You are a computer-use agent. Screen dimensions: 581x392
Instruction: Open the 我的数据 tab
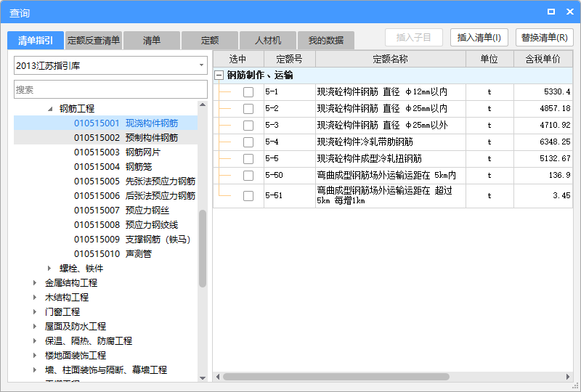coord(326,41)
